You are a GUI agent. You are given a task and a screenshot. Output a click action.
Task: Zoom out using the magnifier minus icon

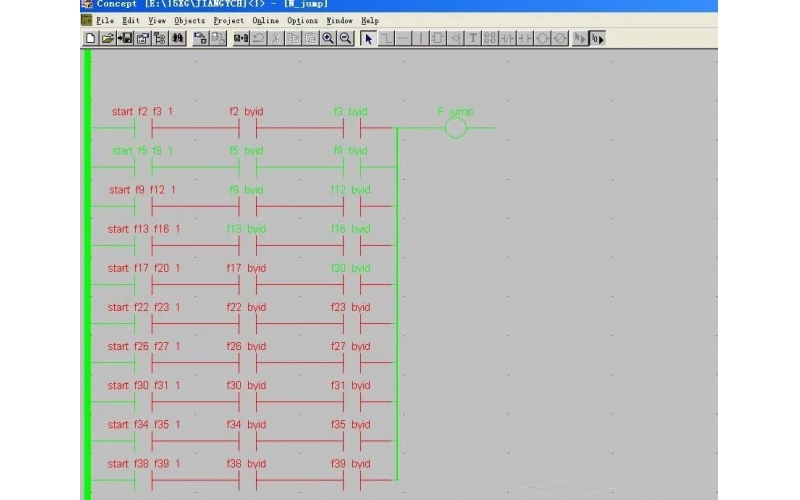click(345, 38)
